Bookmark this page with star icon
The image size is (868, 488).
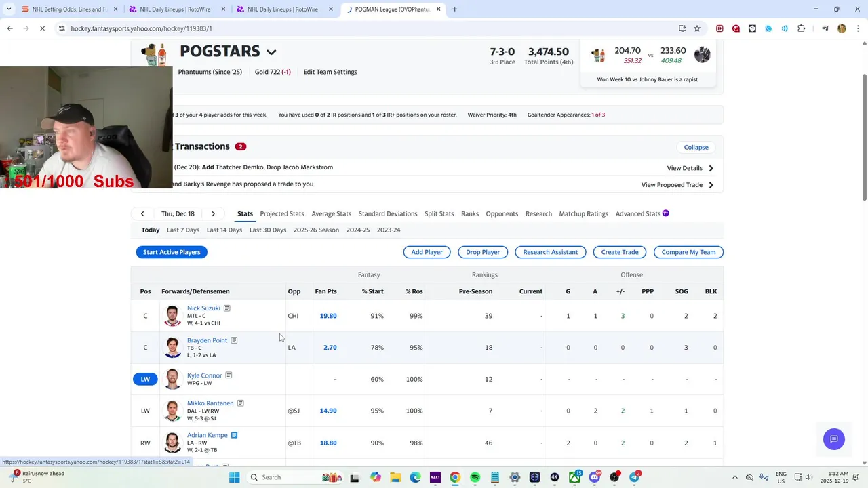(697, 28)
